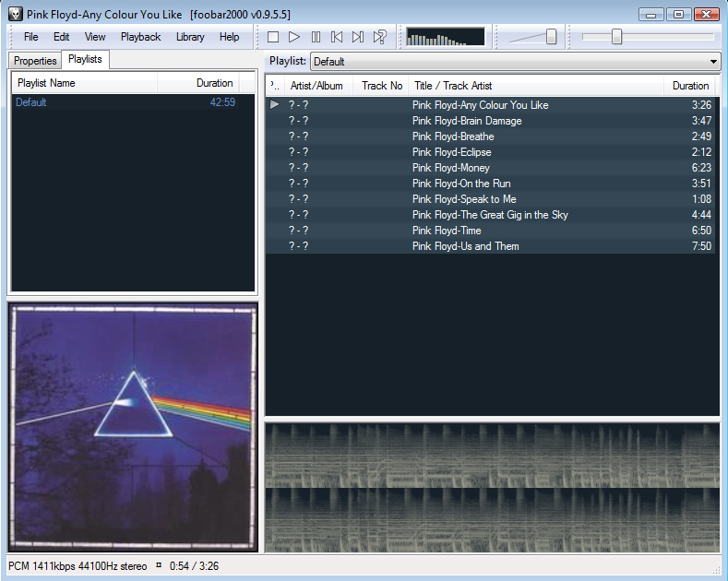Sort by Playlist Name column header

[84, 83]
